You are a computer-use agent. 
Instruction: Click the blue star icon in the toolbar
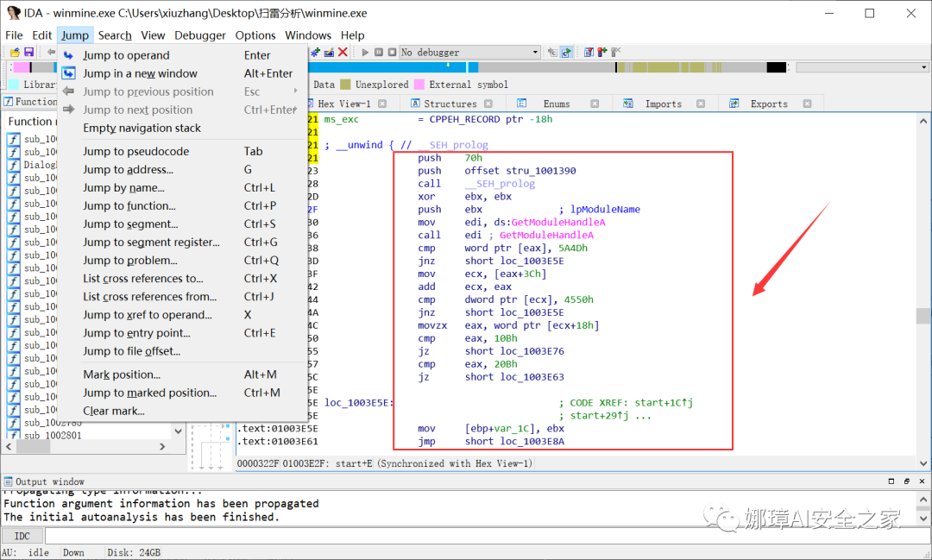tap(316, 53)
